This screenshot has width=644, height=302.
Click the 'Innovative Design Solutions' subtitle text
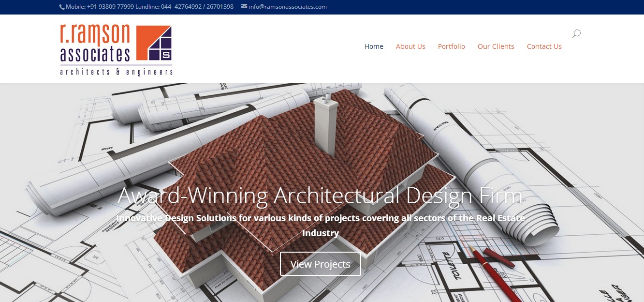(321, 218)
